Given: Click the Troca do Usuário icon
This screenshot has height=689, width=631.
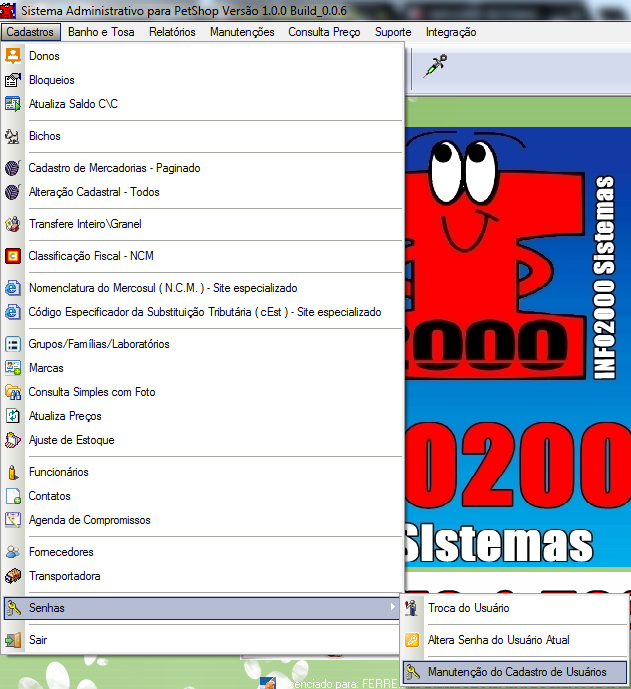Looking at the screenshot, I should (x=412, y=608).
